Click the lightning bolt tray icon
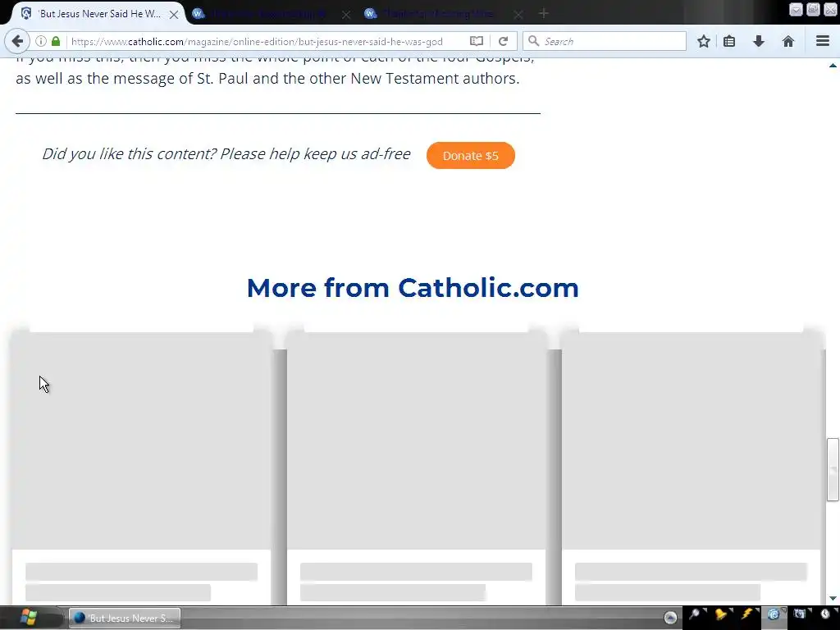840x630 pixels. tap(746, 614)
